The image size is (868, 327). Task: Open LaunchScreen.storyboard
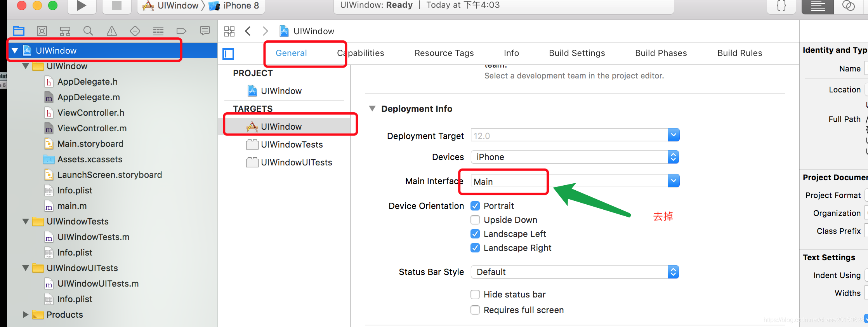103,175
